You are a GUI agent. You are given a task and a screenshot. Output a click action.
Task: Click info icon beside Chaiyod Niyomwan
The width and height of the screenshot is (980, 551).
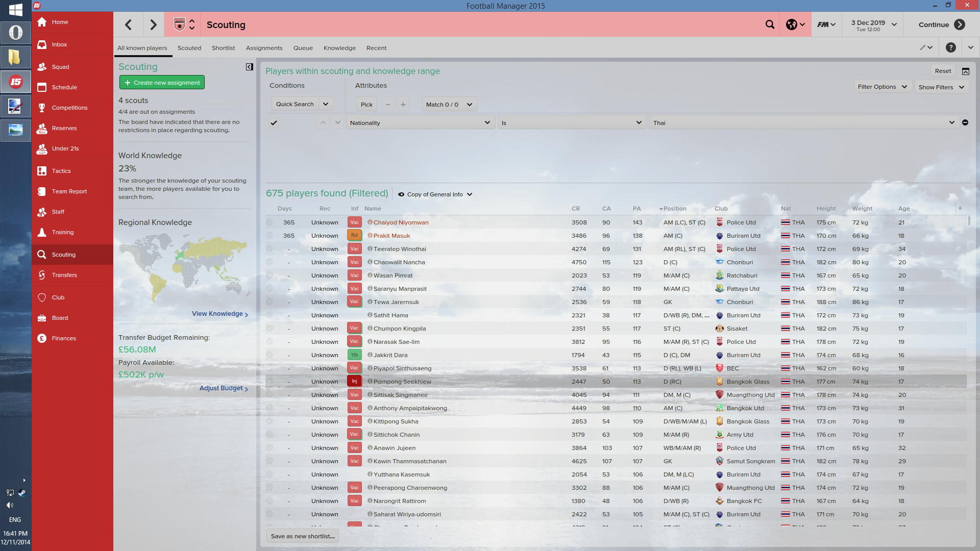(370, 222)
